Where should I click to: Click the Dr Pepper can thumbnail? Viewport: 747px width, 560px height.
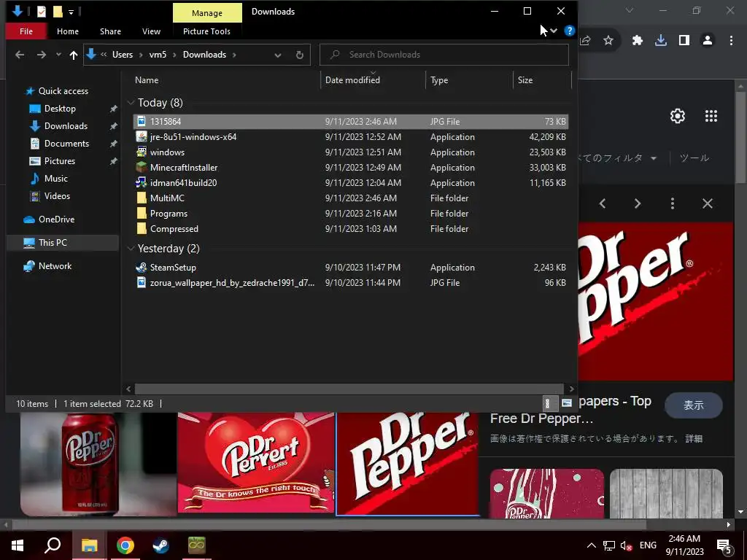tap(98, 464)
